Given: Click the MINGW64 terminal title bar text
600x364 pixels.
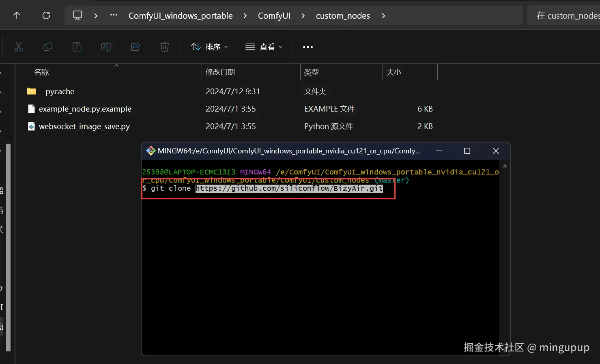Looking at the screenshot, I should (289, 151).
